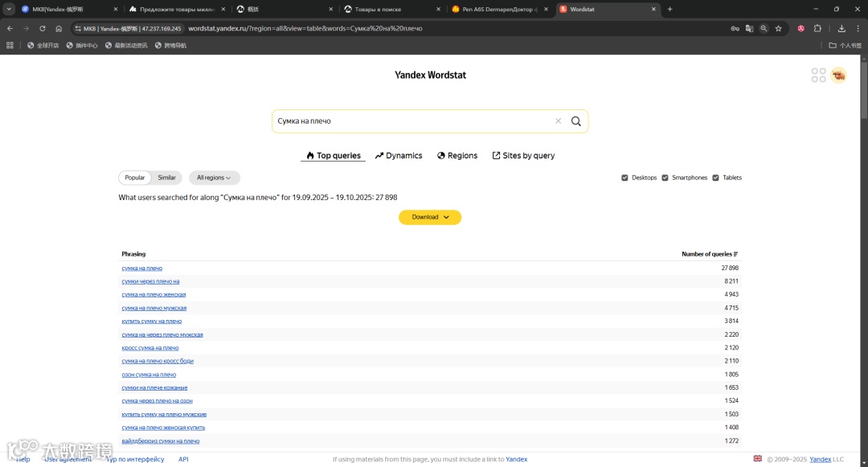Image resolution: width=868 pixels, height=467 pixels.
Task: Open the browser extensions puzzle icon
Action: [817, 28]
